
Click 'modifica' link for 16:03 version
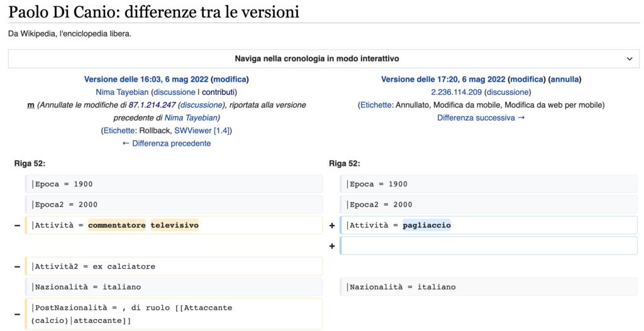[230, 79]
